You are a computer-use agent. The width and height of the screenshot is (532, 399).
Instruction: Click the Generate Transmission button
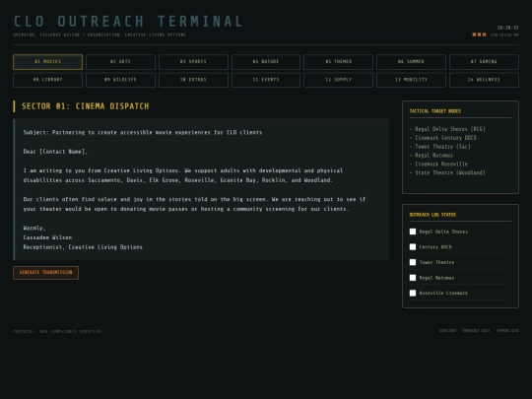tap(45, 273)
